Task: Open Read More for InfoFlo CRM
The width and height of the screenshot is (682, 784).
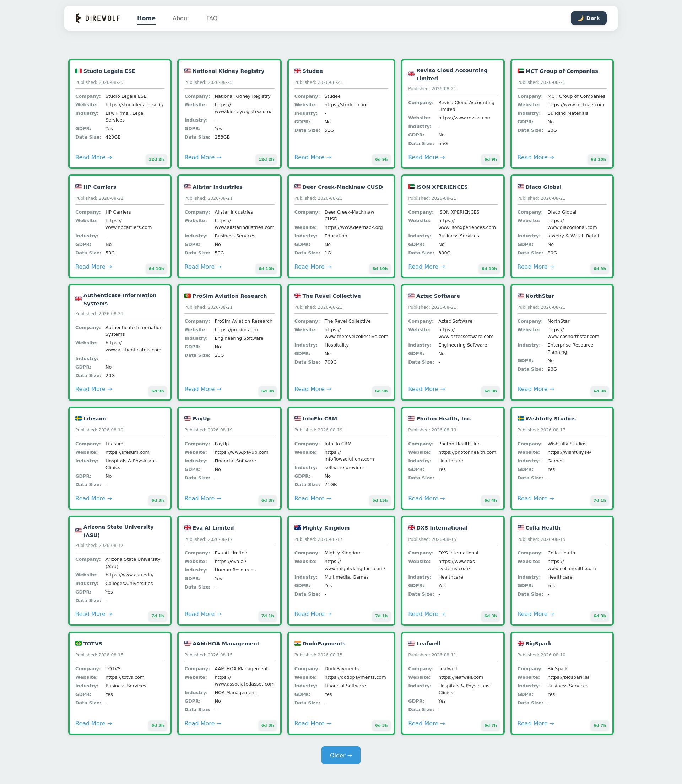Action: tap(313, 498)
